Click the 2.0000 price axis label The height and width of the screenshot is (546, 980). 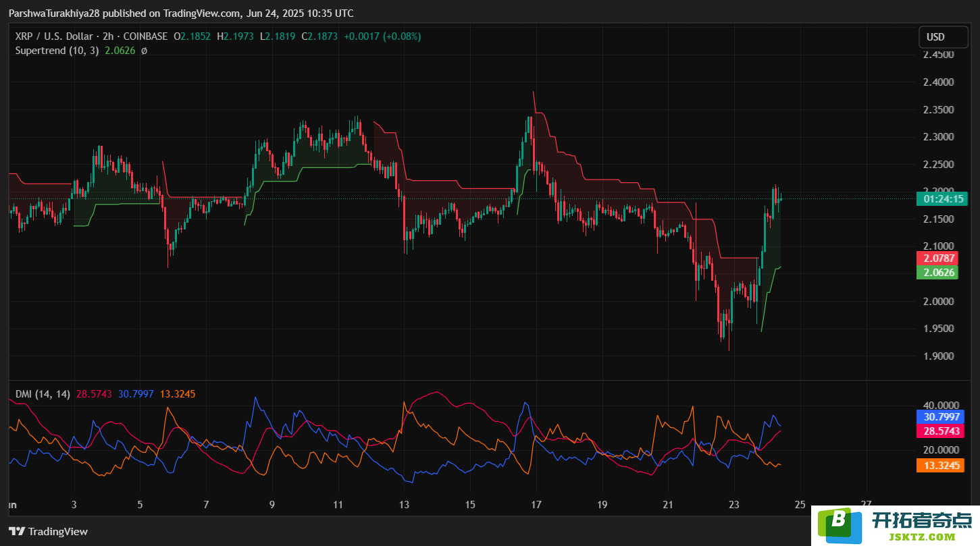(939, 301)
